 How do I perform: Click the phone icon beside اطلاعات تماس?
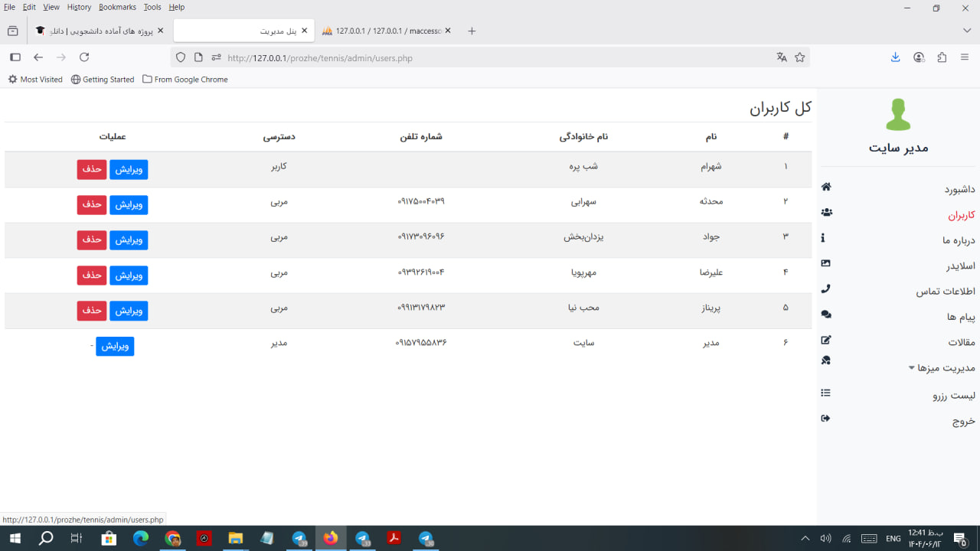pos(825,289)
